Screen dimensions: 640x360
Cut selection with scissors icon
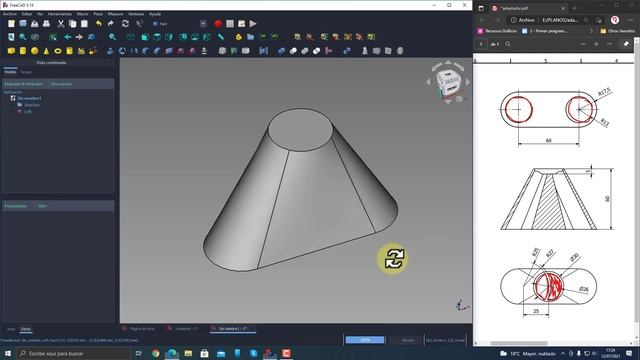(61, 24)
